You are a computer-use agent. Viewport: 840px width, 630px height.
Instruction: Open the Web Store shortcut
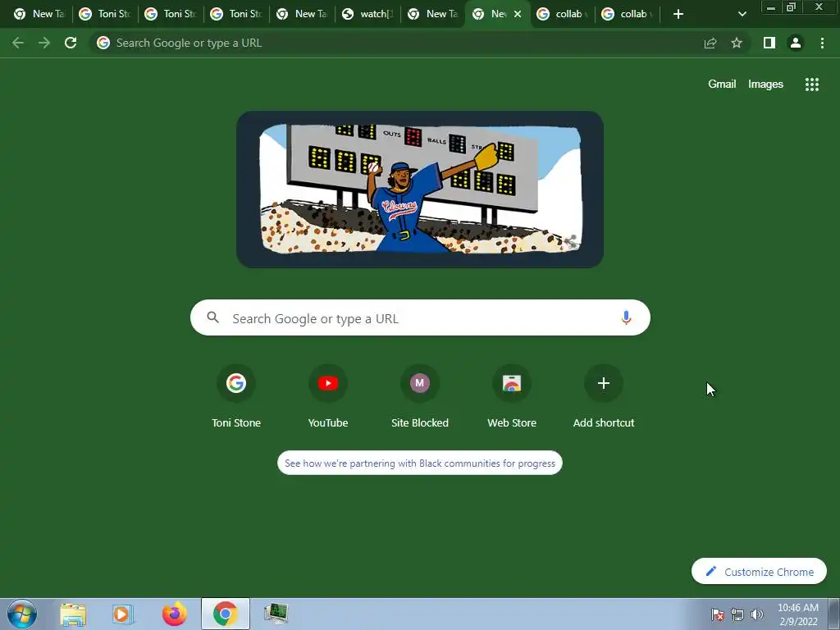click(512, 396)
